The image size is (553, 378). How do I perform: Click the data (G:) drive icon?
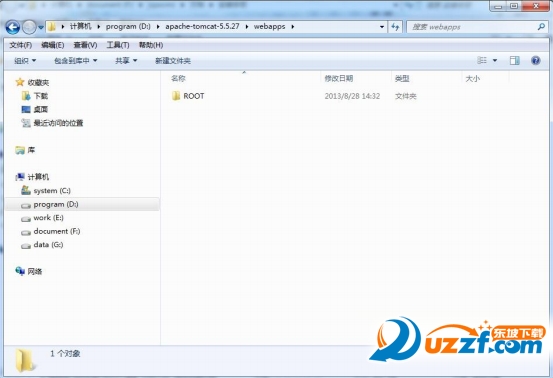click(x=26, y=246)
